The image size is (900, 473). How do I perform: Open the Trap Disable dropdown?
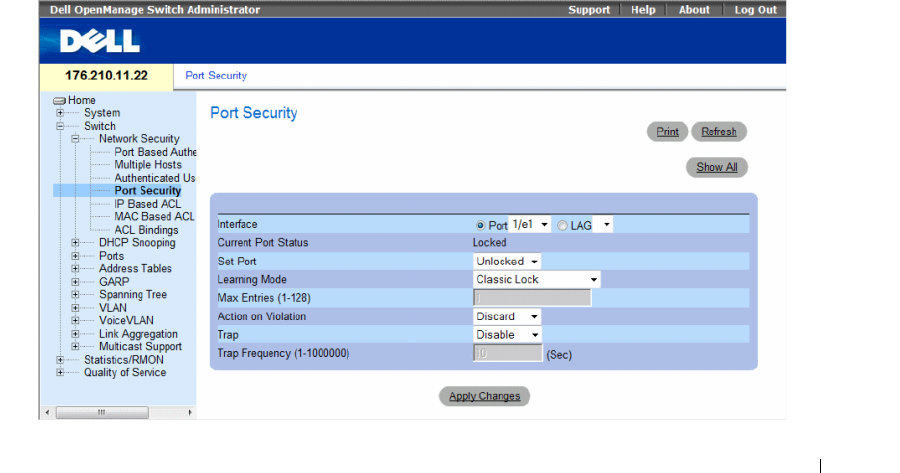507,335
